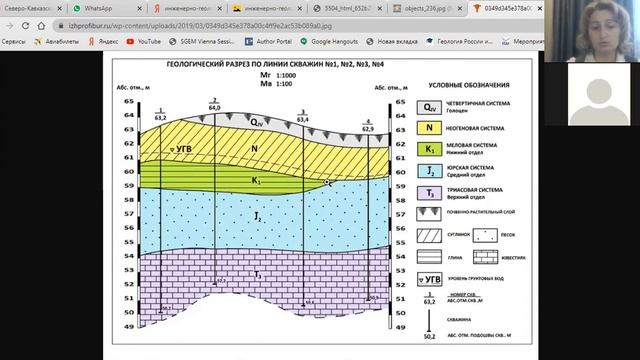
Task: Close the second инженерно-геол image tab
Action: [x=300, y=8]
